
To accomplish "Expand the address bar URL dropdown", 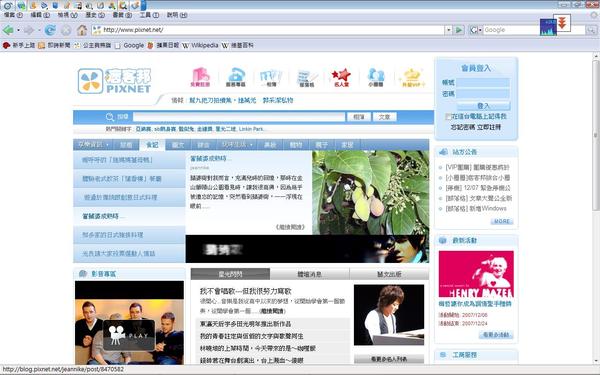I will pos(448,30).
